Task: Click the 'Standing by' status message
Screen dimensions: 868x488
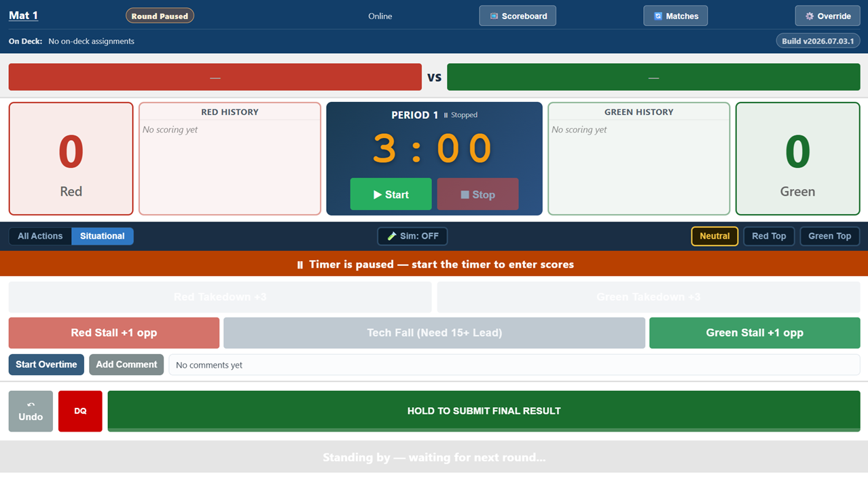Action: [434, 457]
